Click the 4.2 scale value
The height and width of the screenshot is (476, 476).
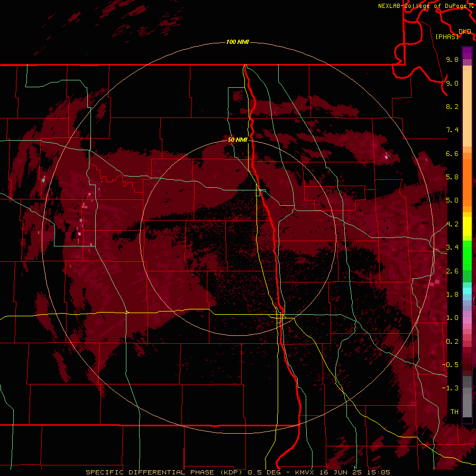pos(452,224)
